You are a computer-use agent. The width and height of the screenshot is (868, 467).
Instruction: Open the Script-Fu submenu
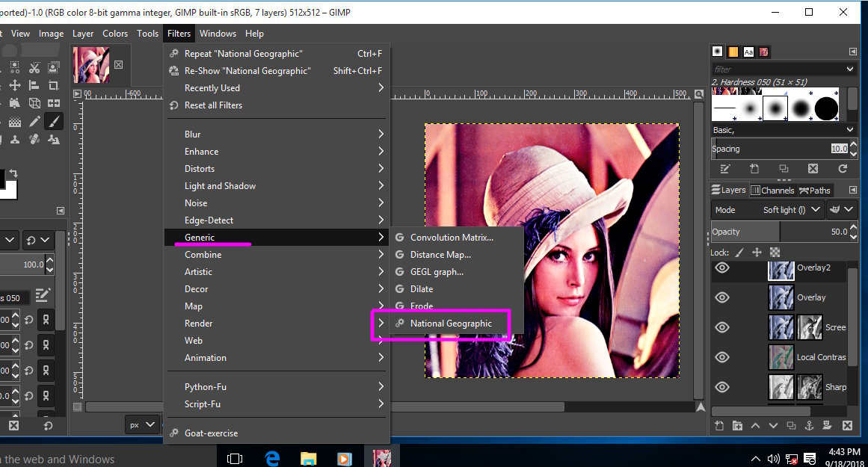click(x=277, y=404)
